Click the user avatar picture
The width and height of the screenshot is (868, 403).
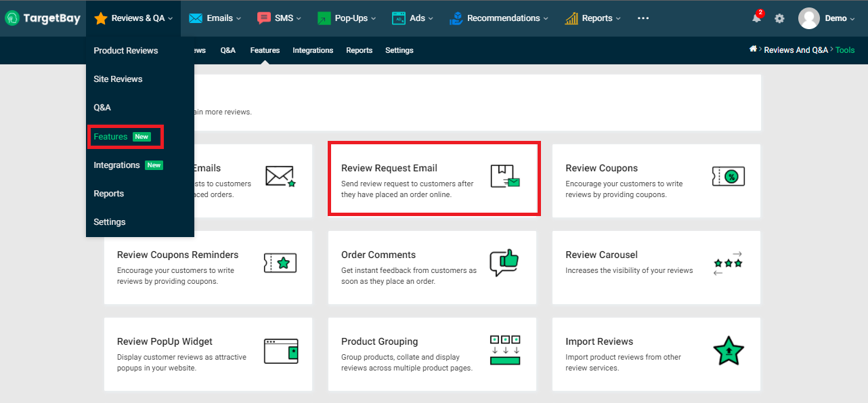(809, 18)
